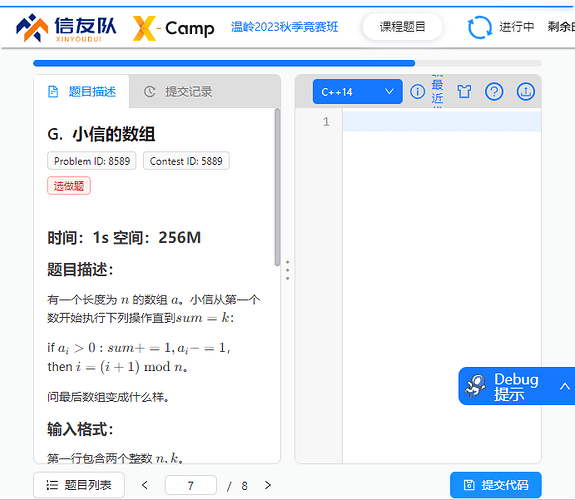Expand the Debug 提示 panel chevron
The width and height of the screenshot is (575, 500).
tap(565, 386)
